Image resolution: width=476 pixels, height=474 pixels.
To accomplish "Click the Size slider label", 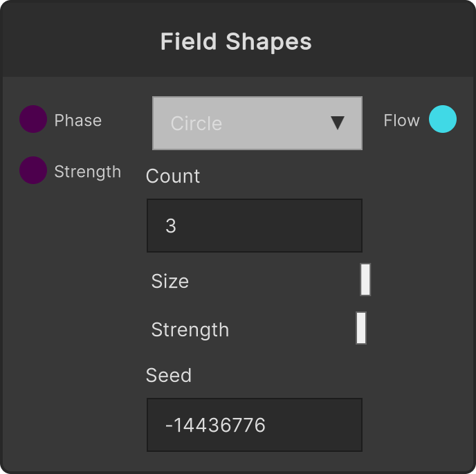I will 170,281.
